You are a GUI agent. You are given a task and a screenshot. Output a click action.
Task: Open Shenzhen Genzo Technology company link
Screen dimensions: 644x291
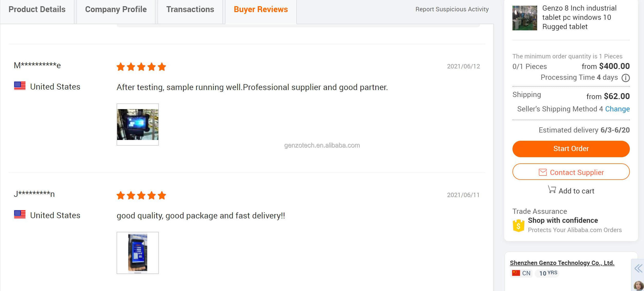point(562,263)
